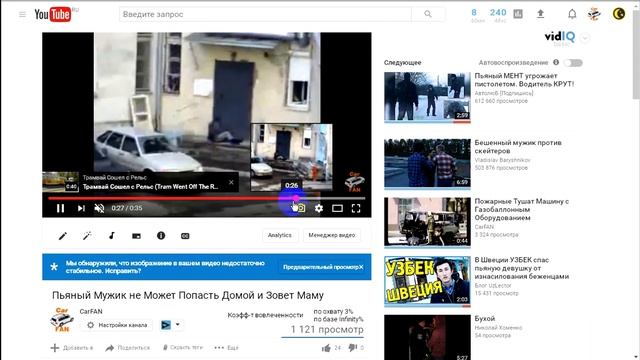This screenshot has width=640, height=360.
Task: Click the autoplay info icon
Action: [556, 62]
